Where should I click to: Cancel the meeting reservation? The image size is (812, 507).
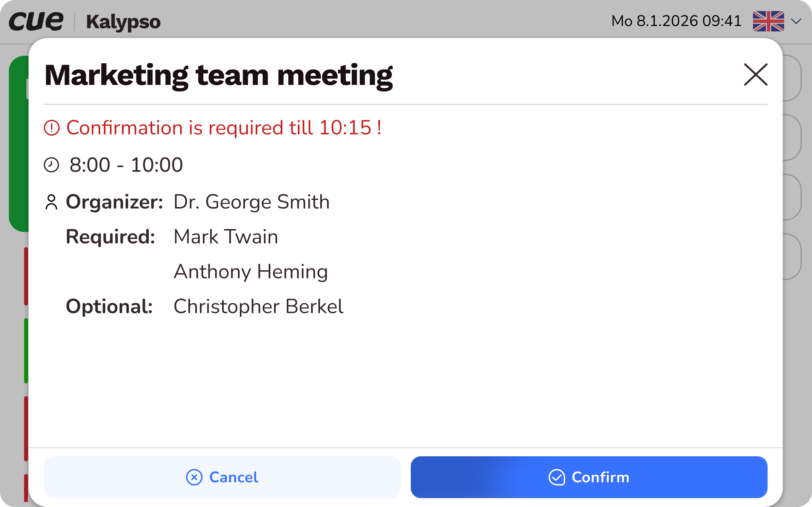coord(222,477)
